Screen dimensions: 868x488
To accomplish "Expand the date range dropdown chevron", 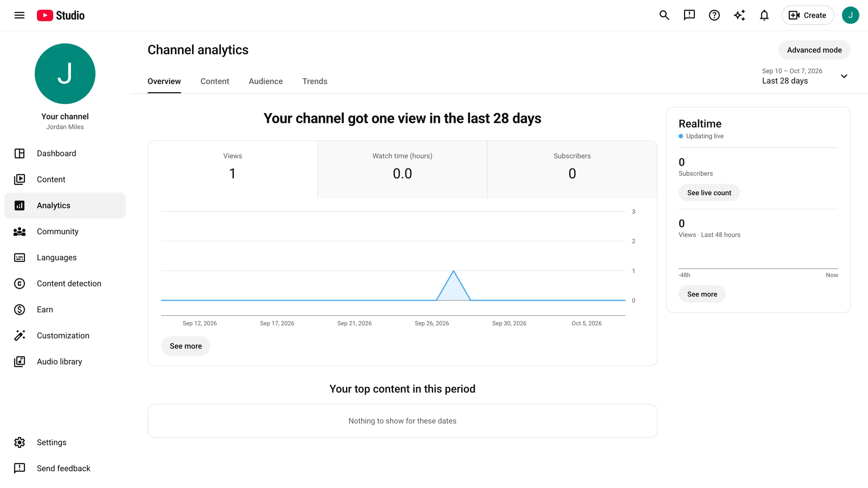I will click(844, 76).
